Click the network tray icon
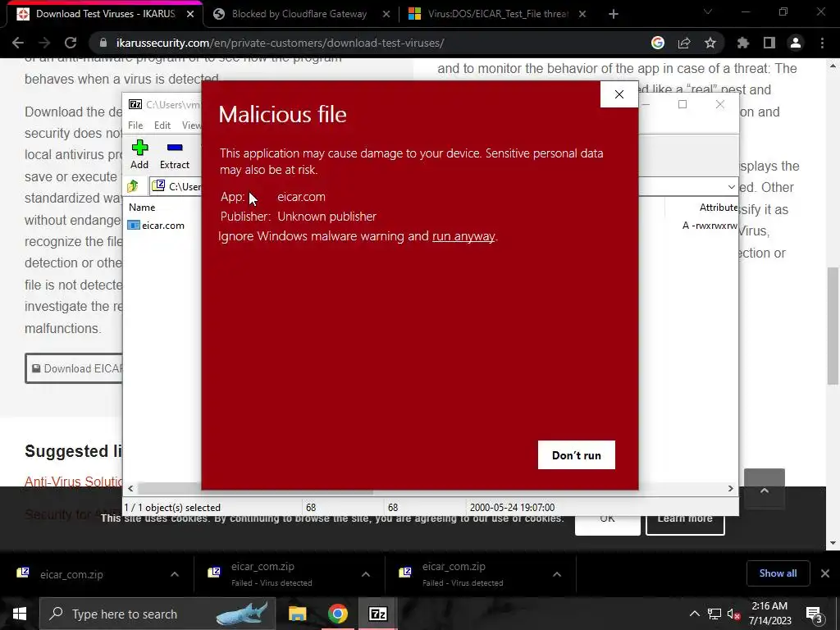 [x=714, y=614]
